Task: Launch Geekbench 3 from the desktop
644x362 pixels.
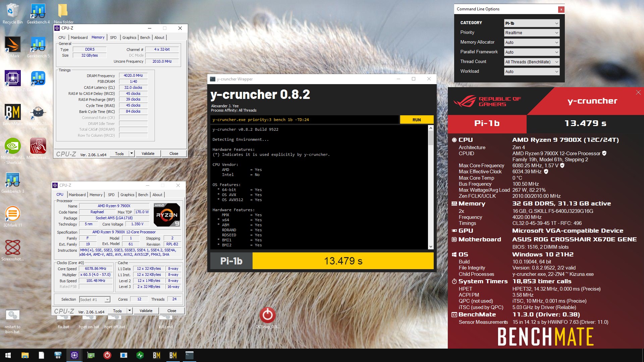Action: click(x=12, y=183)
